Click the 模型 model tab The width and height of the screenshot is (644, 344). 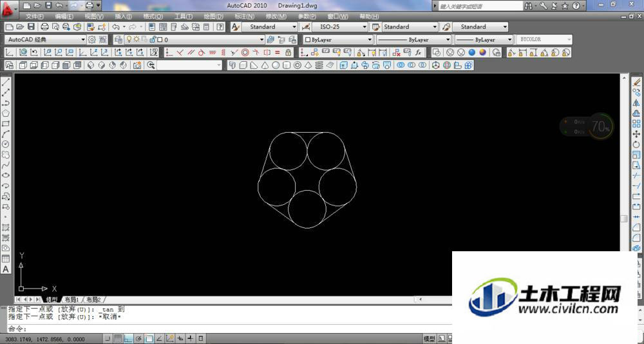(52, 300)
